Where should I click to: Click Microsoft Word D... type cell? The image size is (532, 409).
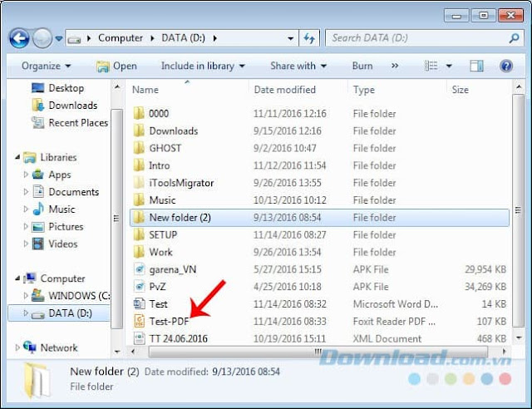coord(396,304)
